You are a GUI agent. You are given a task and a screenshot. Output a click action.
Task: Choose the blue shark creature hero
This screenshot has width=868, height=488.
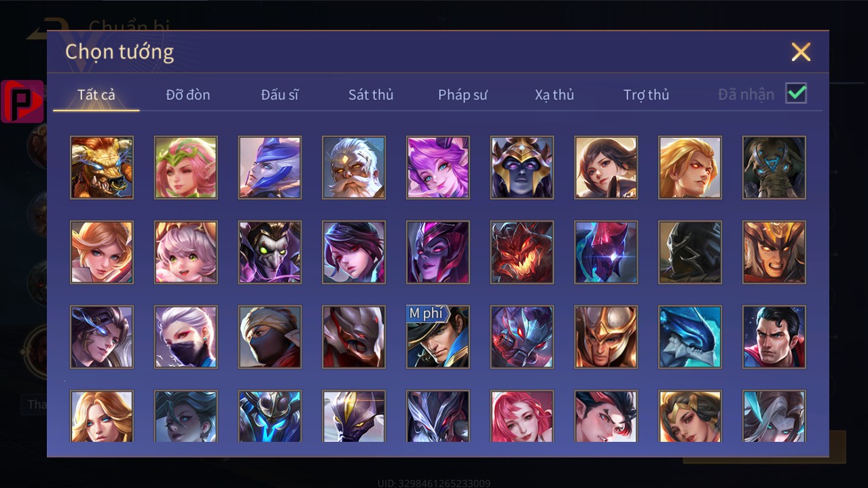coord(690,337)
